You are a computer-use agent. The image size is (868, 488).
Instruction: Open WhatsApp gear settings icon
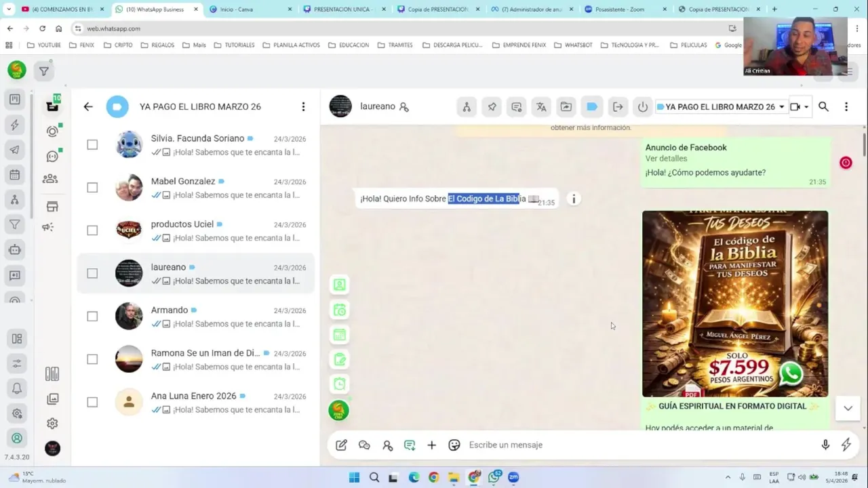click(x=52, y=424)
